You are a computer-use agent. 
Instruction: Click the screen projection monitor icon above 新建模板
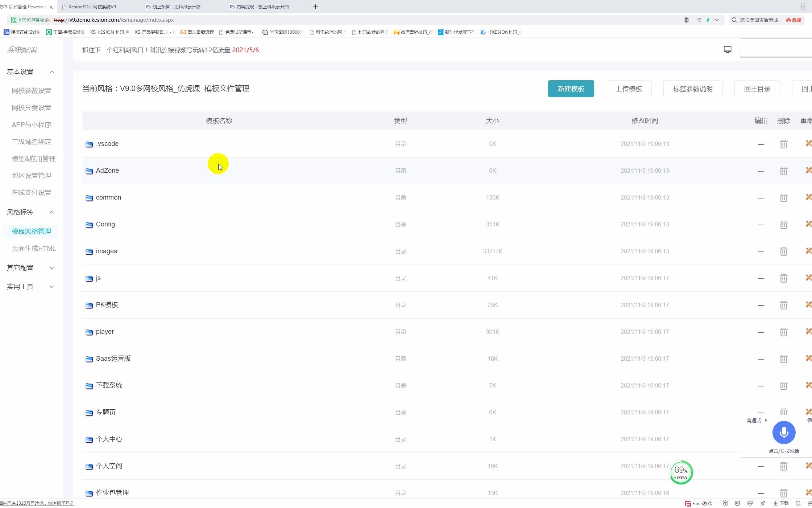click(728, 49)
